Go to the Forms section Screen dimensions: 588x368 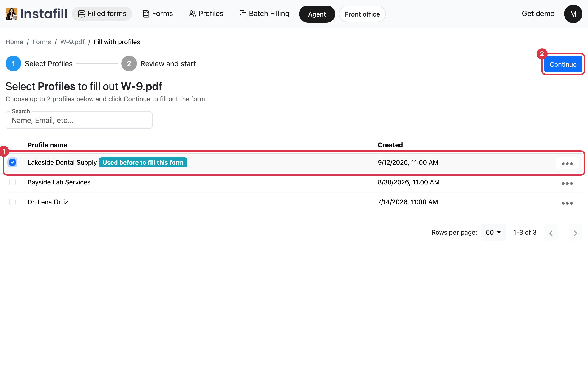click(158, 14)
